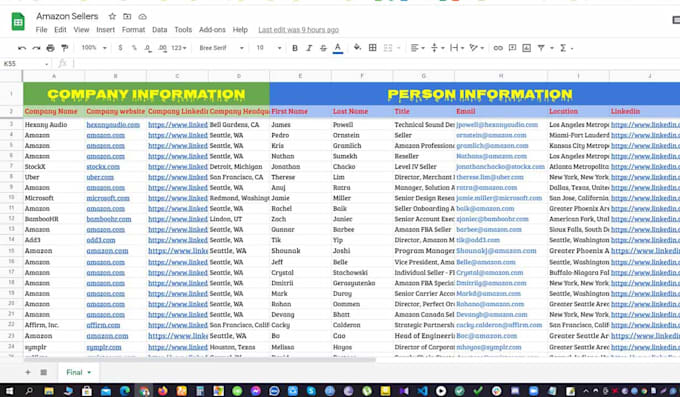Increase decimal places icon
Screen dimensions: 680x397
[x=162, y=48]
